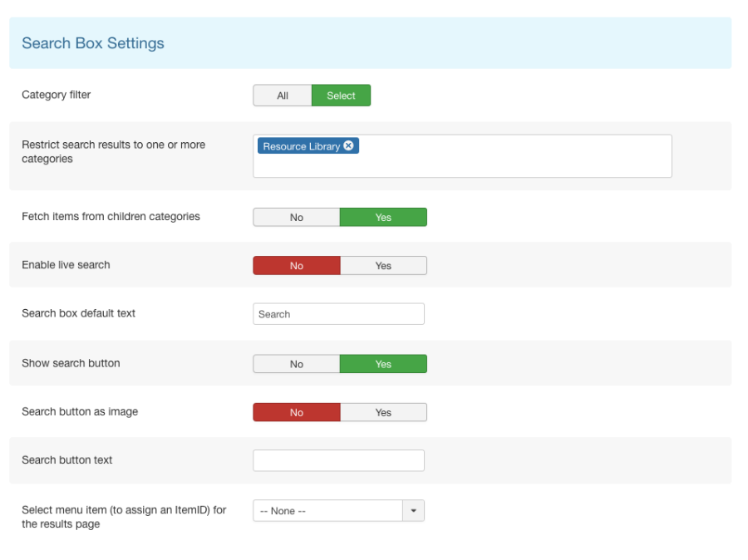Viewport: 748px width, 560px height.
Task: Click No for Search button as image
Action: [296, 413]
